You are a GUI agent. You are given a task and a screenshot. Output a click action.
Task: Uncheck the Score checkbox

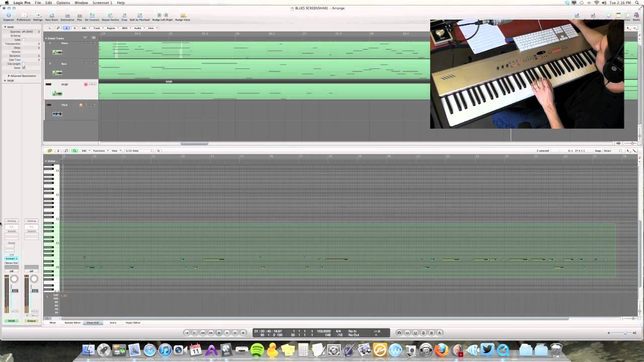tap(23, 68)
